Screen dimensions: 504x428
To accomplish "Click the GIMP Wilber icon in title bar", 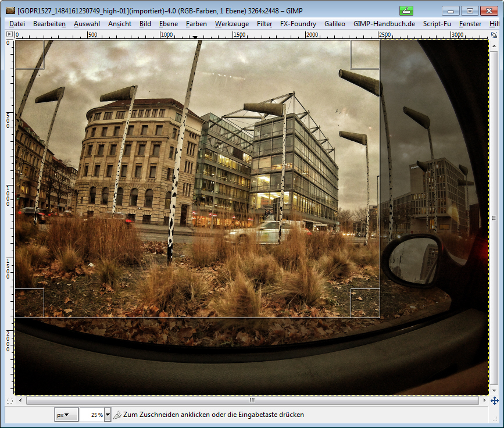I will point(10,10).
